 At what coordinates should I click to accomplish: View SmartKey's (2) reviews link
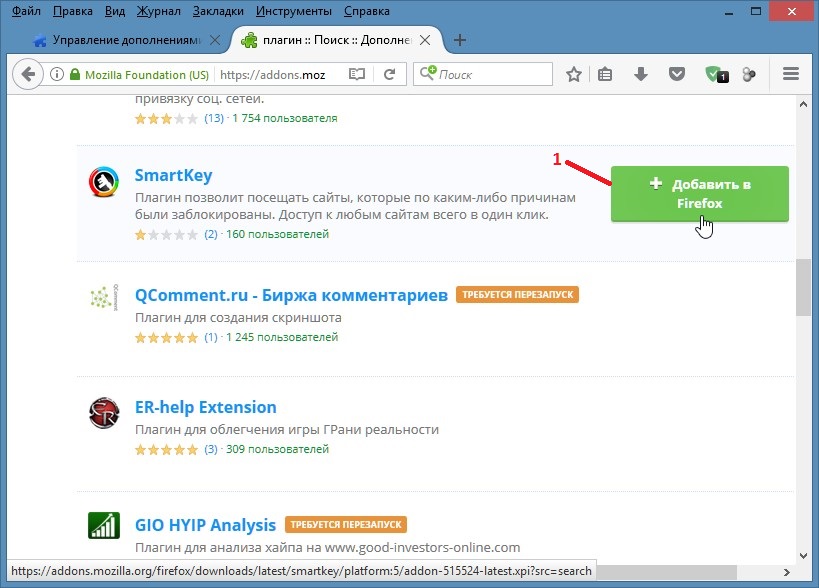point(211,234)
